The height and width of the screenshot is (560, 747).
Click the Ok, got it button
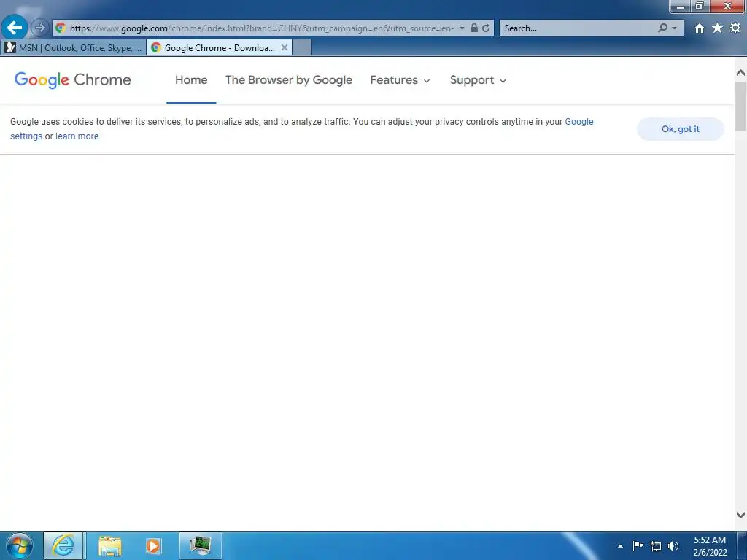tap(681, 129)
